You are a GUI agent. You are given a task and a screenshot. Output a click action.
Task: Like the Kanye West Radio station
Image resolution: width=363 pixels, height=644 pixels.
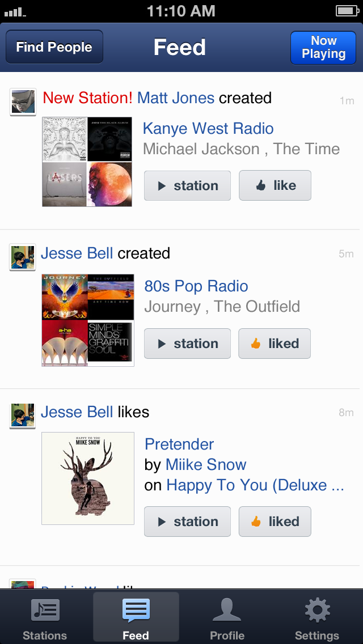(275, 185)
